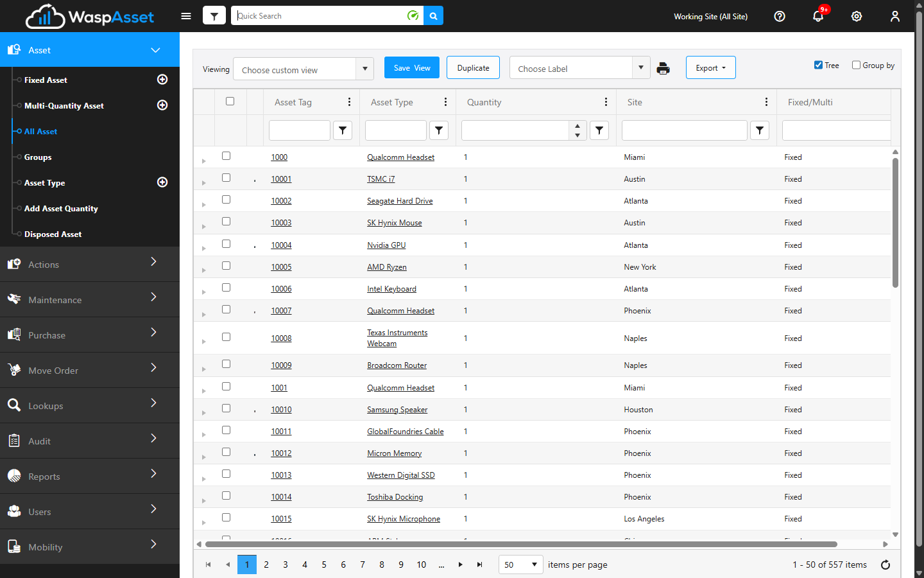Image resolution: width=924 pixels, height=578 pixels.
Task: Open the Mobility sidebar menu
Action: pyautogui.click(x=90, y=547)
